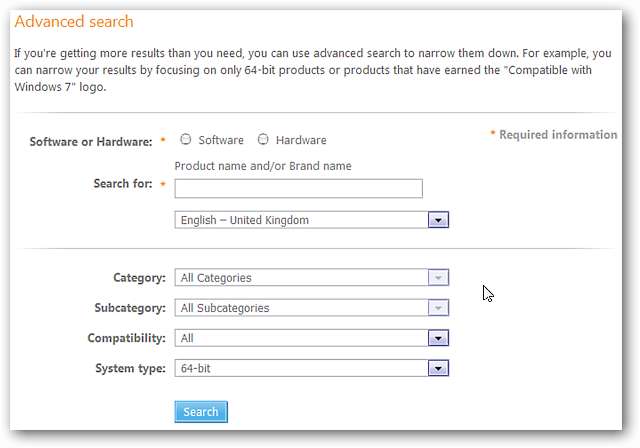Image resolution: width=640 pixels, height=448 pixels.
Task: Open the All Categories combo box
Action: pyautogui.click(x=300, y=278)
